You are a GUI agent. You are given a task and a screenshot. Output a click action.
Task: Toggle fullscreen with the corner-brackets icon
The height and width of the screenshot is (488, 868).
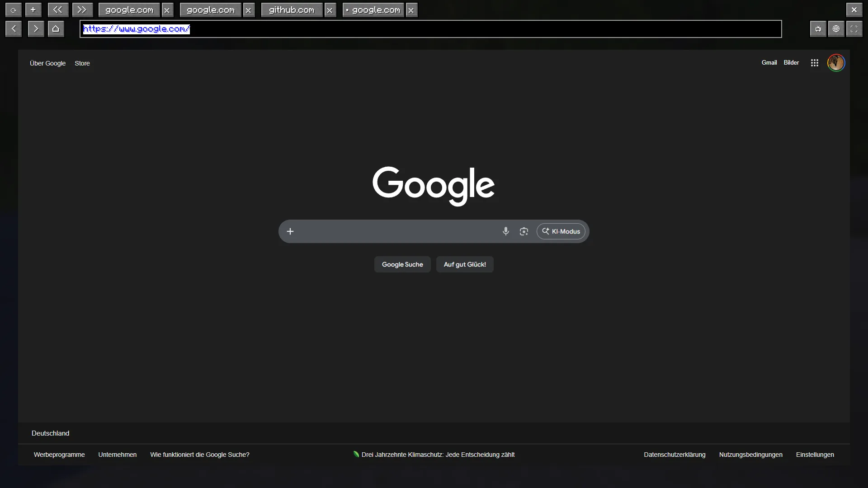pyautogui.click(x=854, y=29)
